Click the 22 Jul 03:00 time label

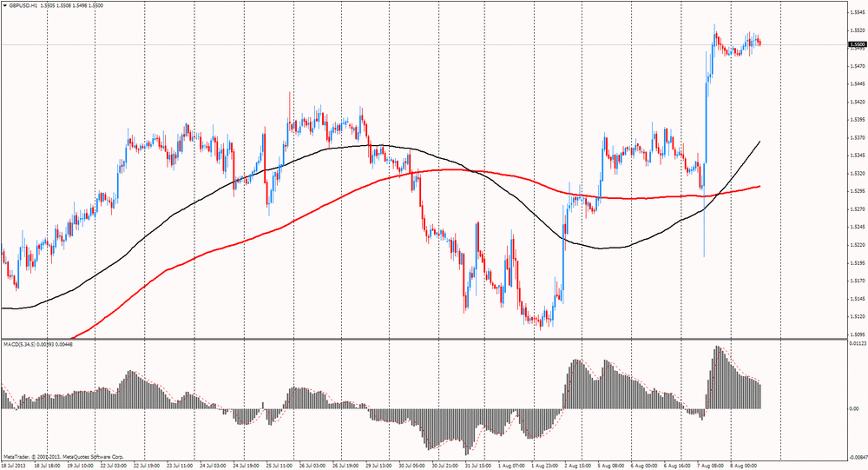pyautogui.click(x=114, y=467)
